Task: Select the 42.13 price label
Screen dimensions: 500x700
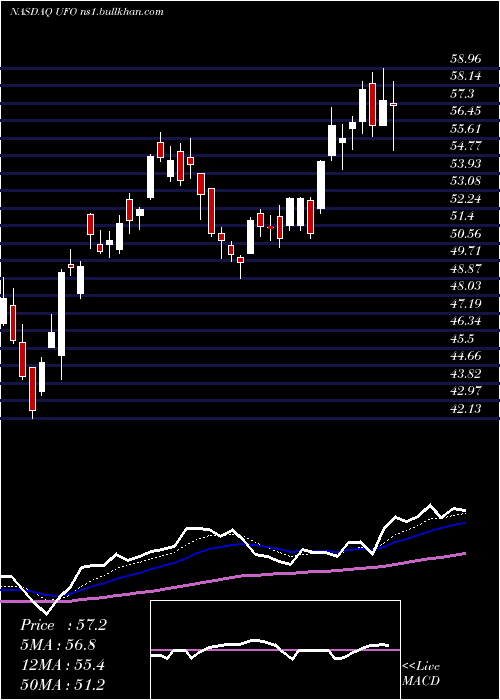Action: [x=465, y=408]
